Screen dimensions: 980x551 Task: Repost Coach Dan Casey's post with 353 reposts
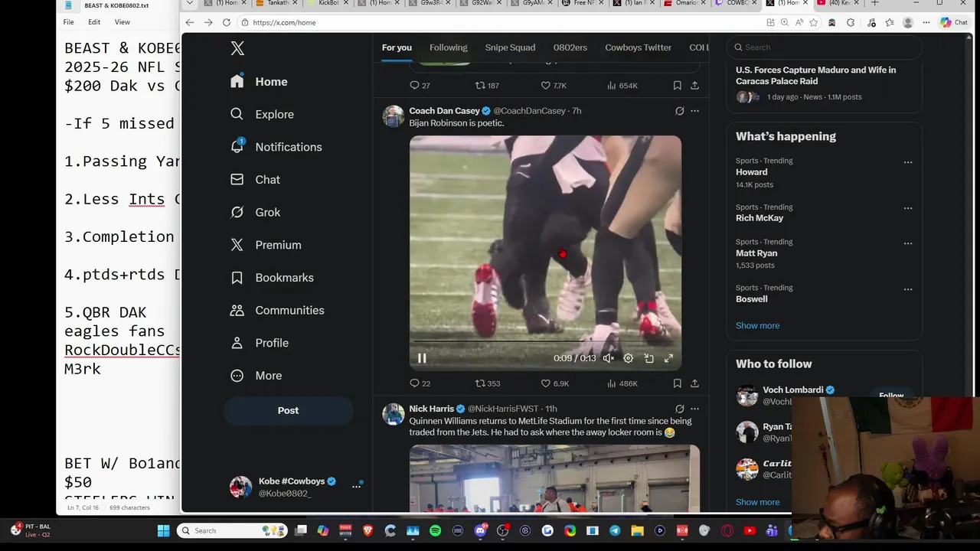pos(488,383)
